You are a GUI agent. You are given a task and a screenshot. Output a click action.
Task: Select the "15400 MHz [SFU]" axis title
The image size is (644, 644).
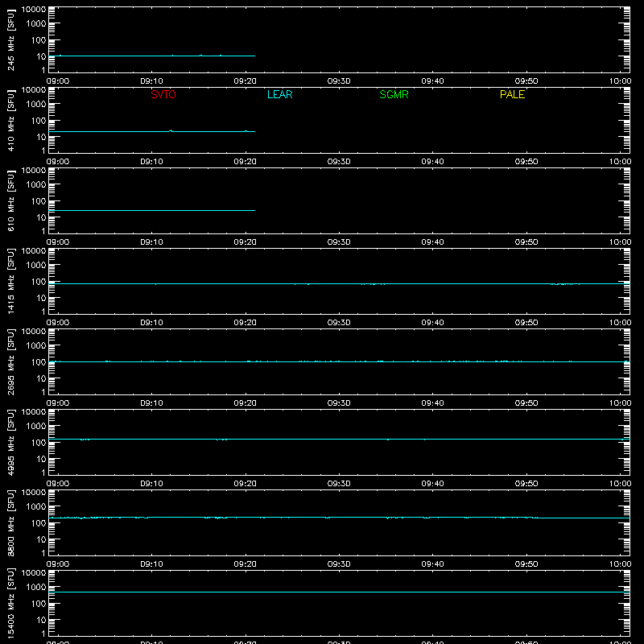[x=10, y=603]
